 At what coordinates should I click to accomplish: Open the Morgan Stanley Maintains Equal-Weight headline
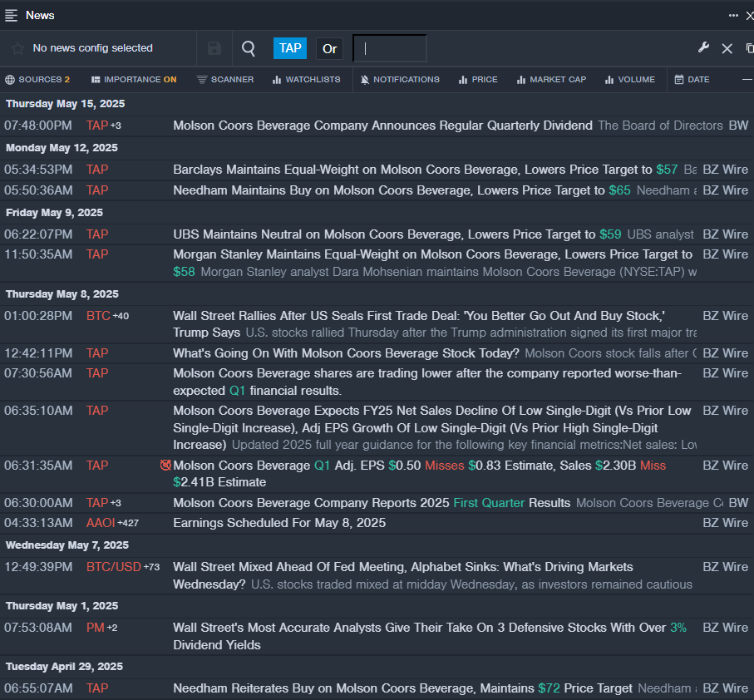click(433, 263)
